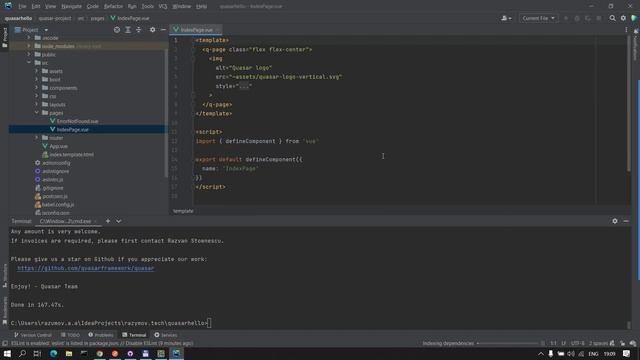
Task: Open Windows Start menu
Action: pos(7,353)
